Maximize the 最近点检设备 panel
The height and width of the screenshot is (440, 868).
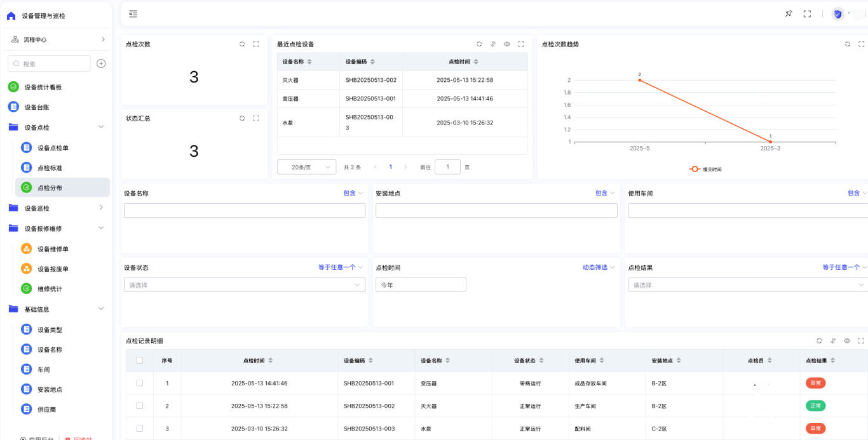pyautogui.click(x=521, y=44)
